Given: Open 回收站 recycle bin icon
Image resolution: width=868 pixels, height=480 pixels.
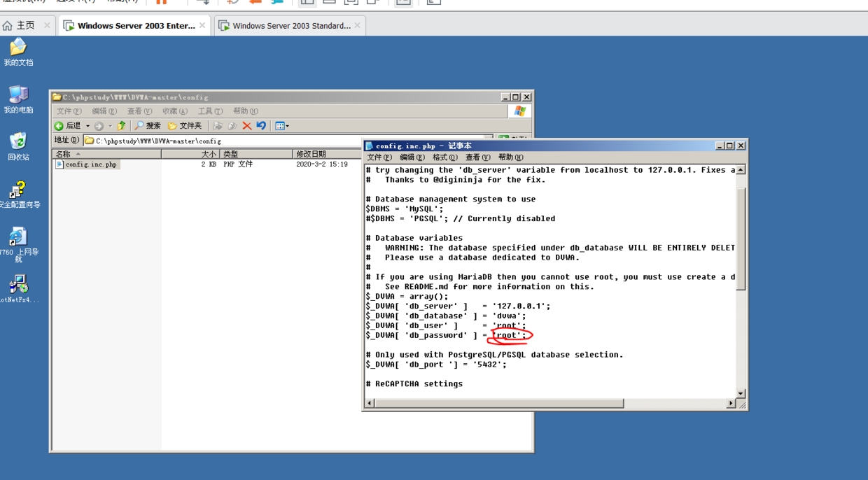Looking at the screenshot, I should coord(18,147).
